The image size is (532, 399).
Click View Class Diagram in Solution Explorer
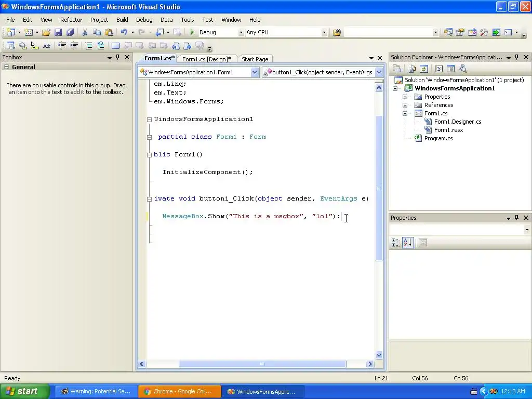463,69
